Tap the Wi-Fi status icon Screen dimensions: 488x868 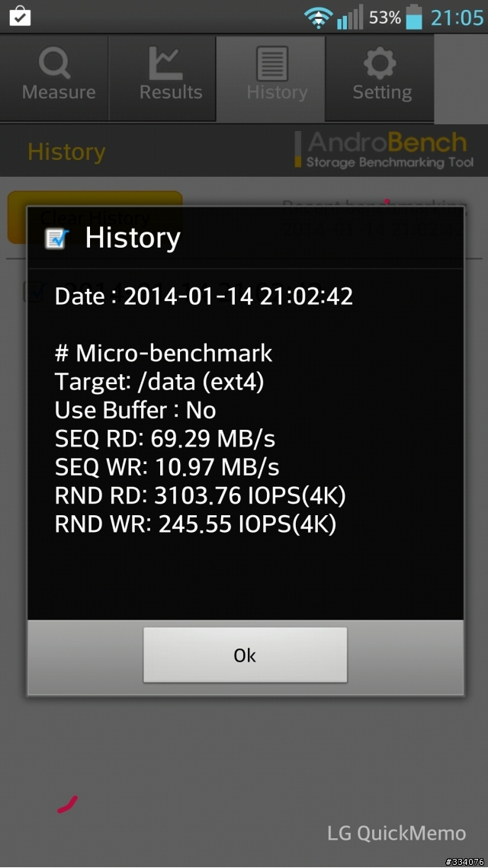pyautogui.click(x=319, y=18)
